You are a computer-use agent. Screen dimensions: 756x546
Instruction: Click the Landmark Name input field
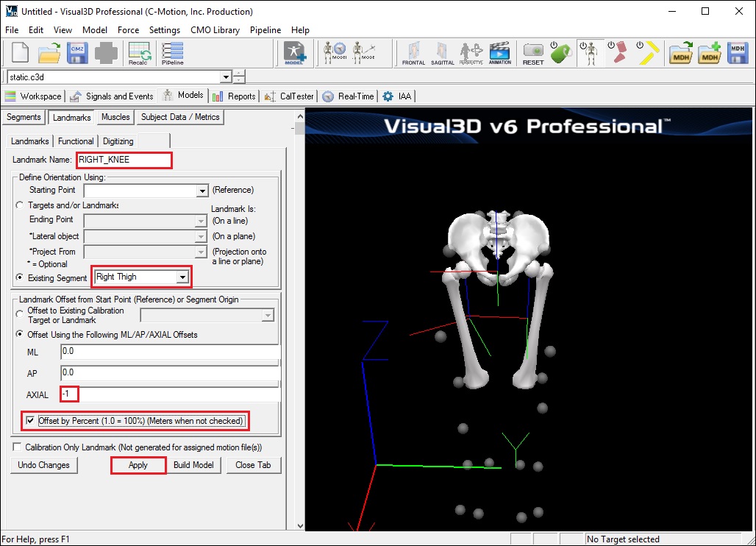(x=124, y=160)
